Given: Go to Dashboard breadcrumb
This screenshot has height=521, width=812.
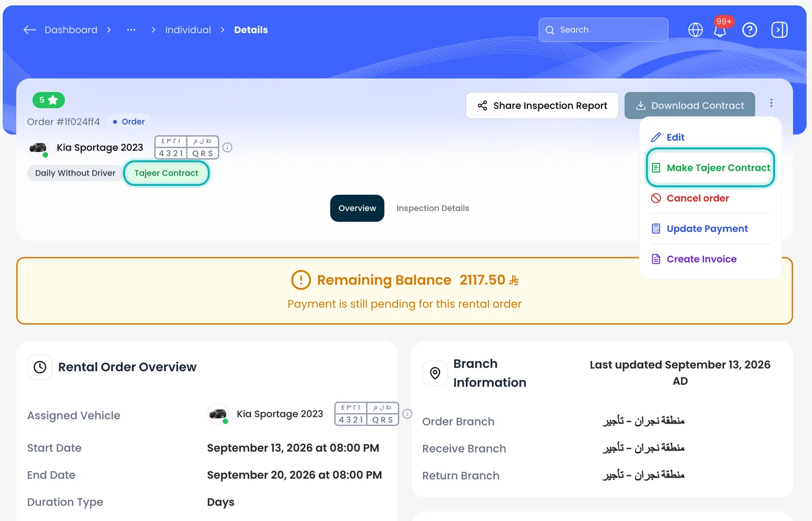Looking at the screenshot, I should coord(71,30).
